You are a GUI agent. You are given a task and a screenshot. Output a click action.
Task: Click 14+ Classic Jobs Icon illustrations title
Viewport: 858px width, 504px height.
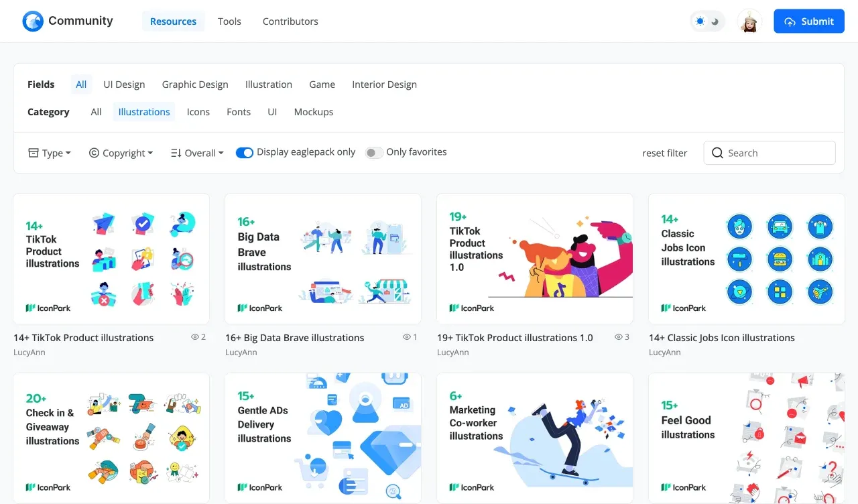[722, 338]
